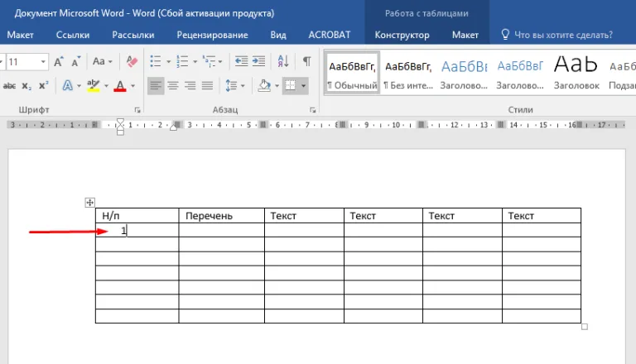Click the table move handle icon

89,202
